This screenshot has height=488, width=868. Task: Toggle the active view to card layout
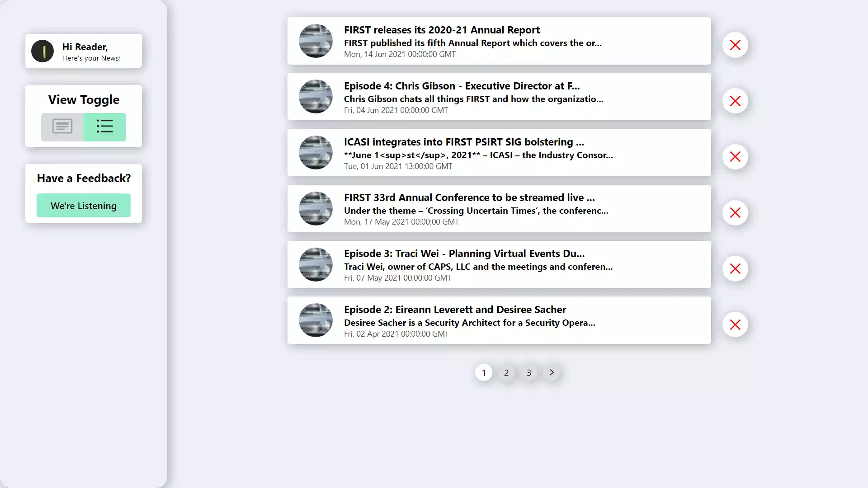pyautogui.click(x=62, y=127)
